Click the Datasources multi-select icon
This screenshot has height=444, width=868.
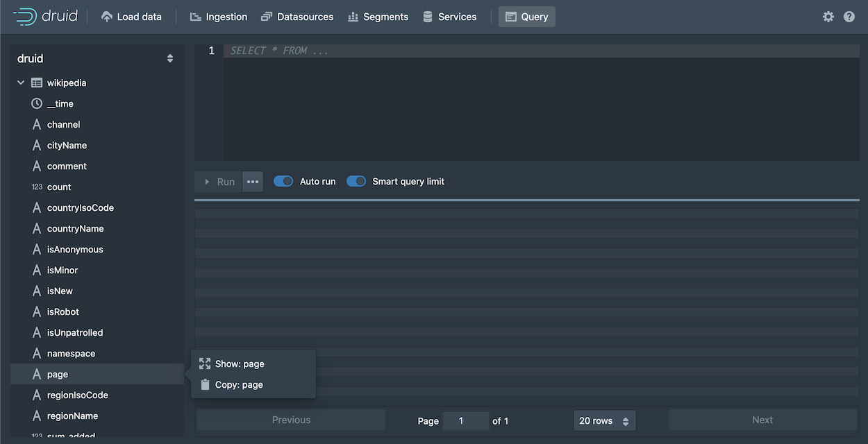(x=267, y=17)
